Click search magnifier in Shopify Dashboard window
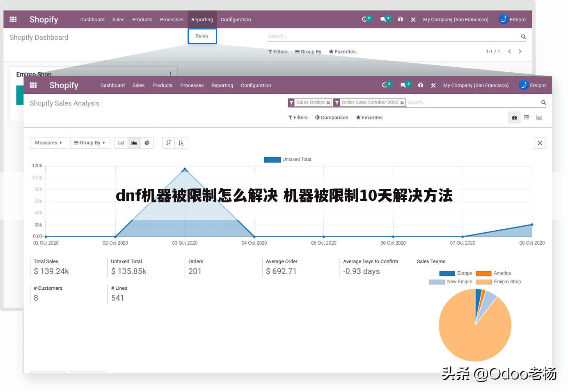The height and width of the screenshot is (392, 568). pyautogui.click(x=523, y=37)
